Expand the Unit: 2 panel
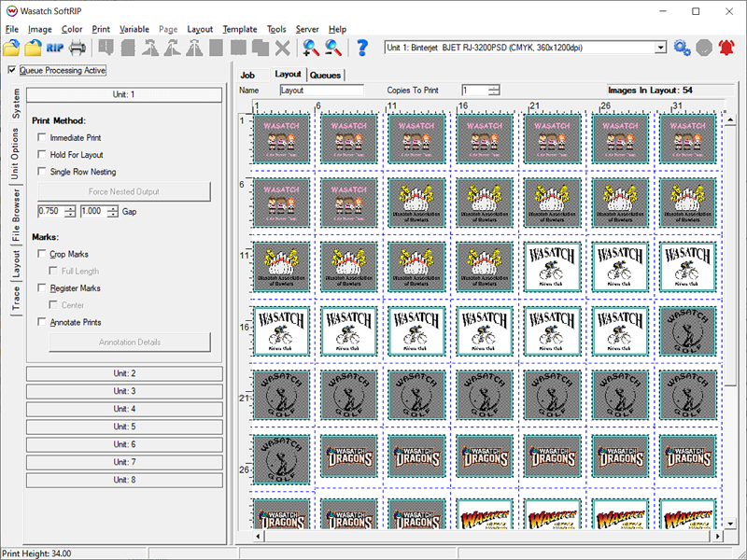The height and width of the screenshot is (560, 747). point(124,373)
